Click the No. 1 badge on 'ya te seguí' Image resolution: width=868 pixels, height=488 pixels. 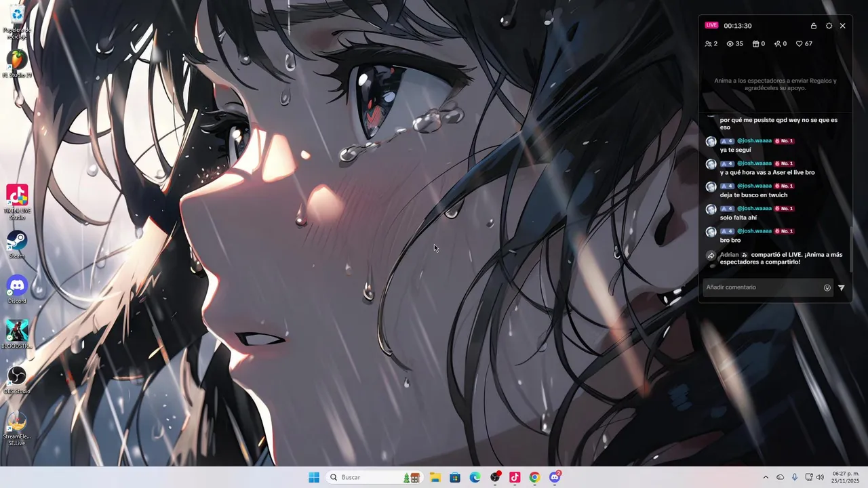pos(784,141)
